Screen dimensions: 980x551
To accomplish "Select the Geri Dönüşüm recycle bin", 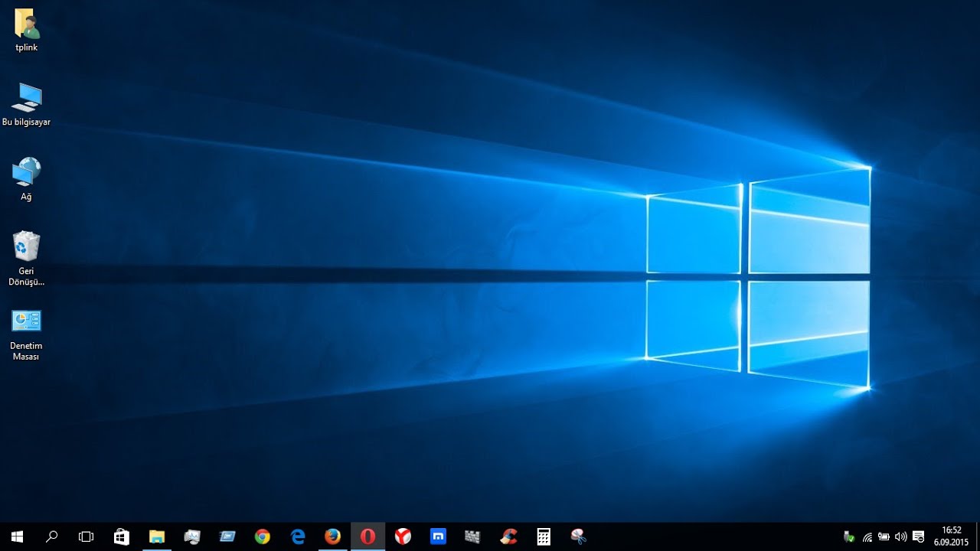I will (x=26, y=259).
